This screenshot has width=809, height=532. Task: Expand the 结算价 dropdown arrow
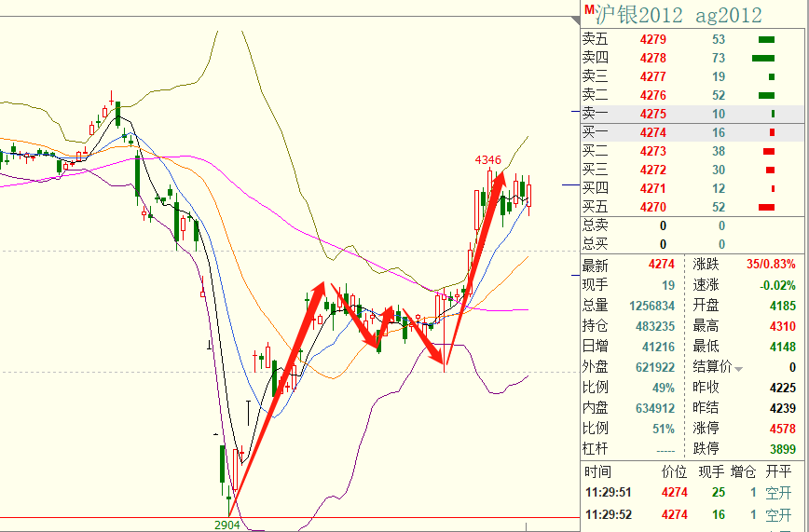(x=738, y=369)
